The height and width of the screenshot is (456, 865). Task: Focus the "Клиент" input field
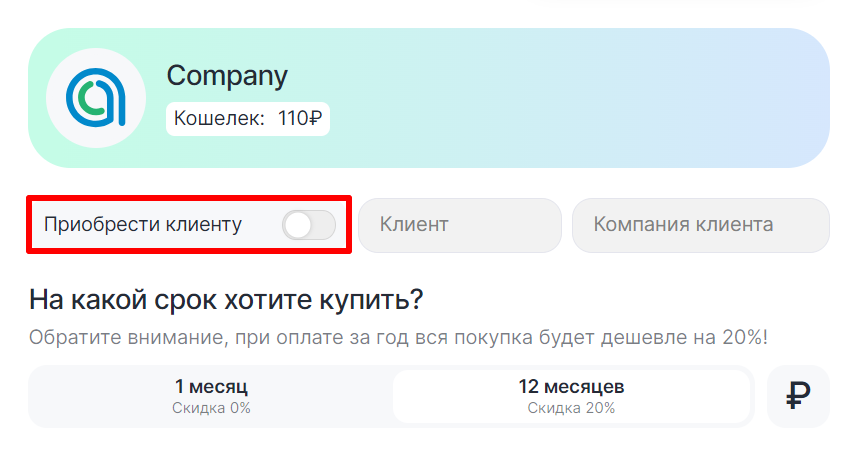pyautogui.click(x=459, y=225)
